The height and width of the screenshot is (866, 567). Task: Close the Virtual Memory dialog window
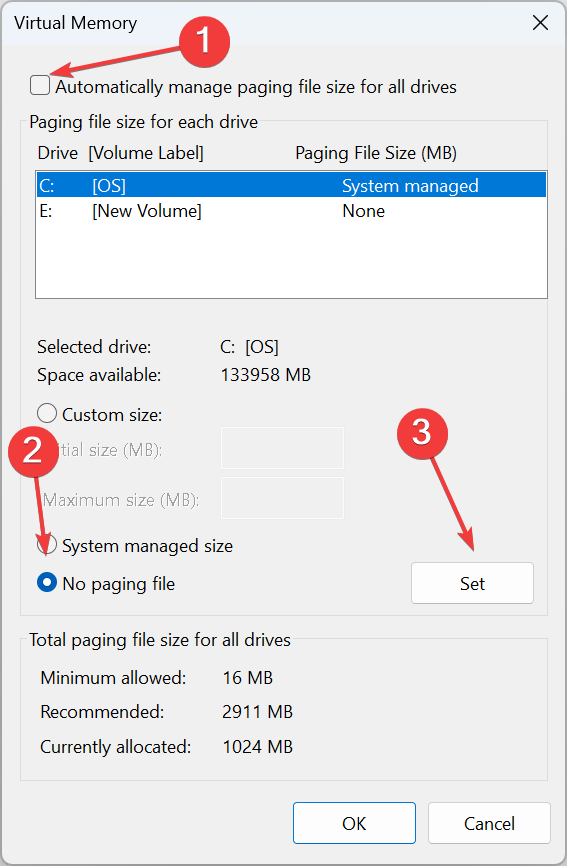pos(540,23)
